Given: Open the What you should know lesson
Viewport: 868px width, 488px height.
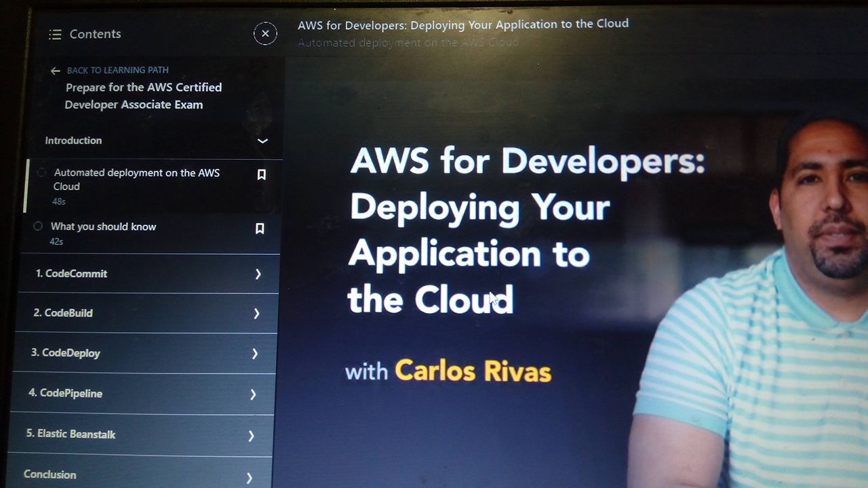Looking at the screenshot, I should pyautogui.click(x=103, y=226).
